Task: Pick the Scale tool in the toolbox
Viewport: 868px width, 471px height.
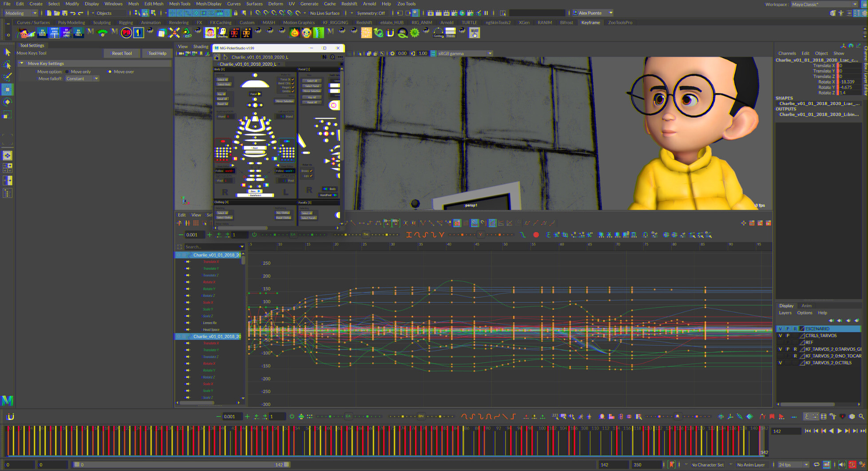Action: point(7,115)
